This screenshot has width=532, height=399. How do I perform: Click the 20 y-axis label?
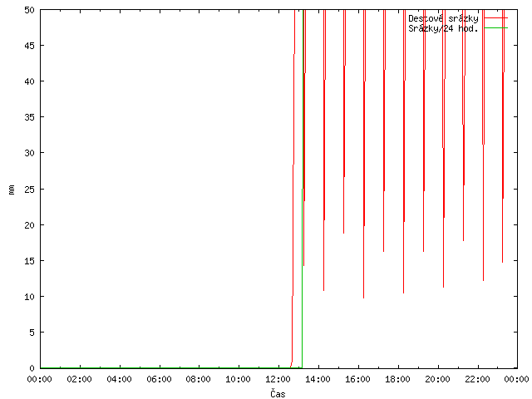click(30, 225)
